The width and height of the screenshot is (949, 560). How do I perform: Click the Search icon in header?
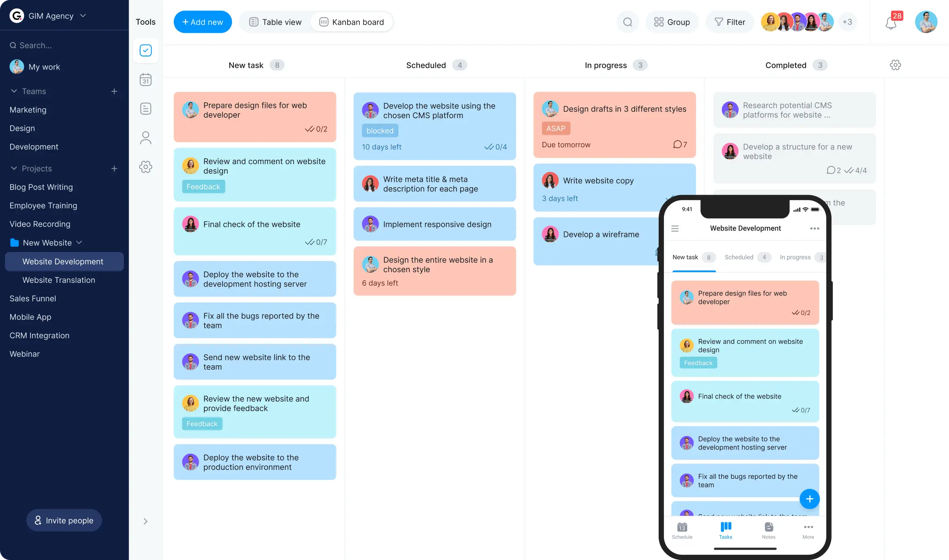point(627,22)
